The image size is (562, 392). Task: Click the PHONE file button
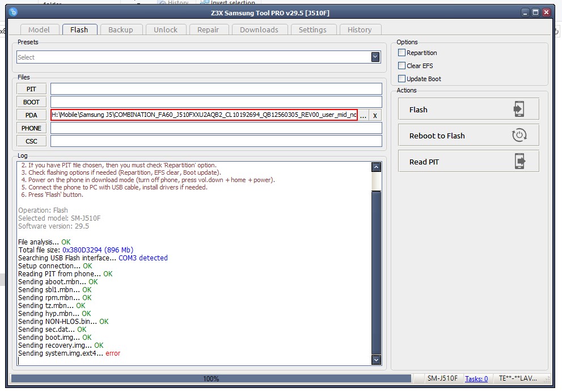tap(31, 128)
